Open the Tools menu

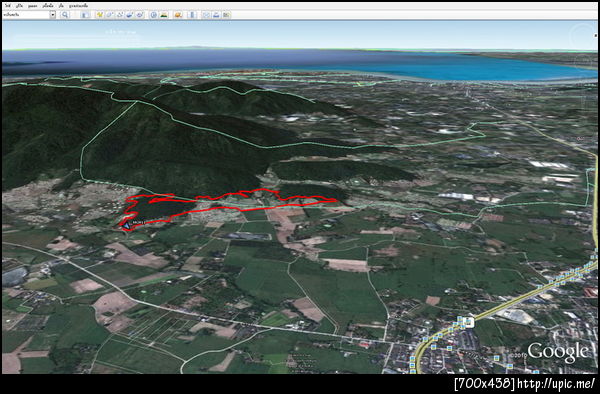point(48,6)
